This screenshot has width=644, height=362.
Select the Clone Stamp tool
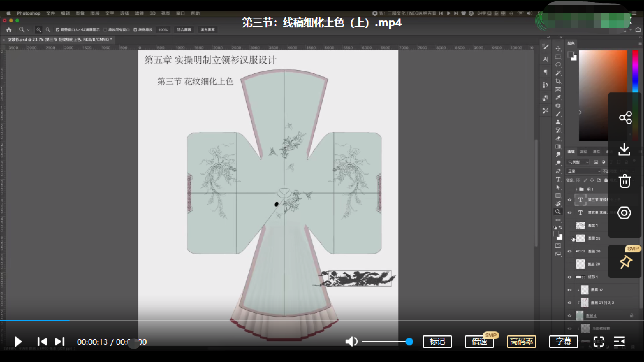pyautogui.click(x=558, y=122)
